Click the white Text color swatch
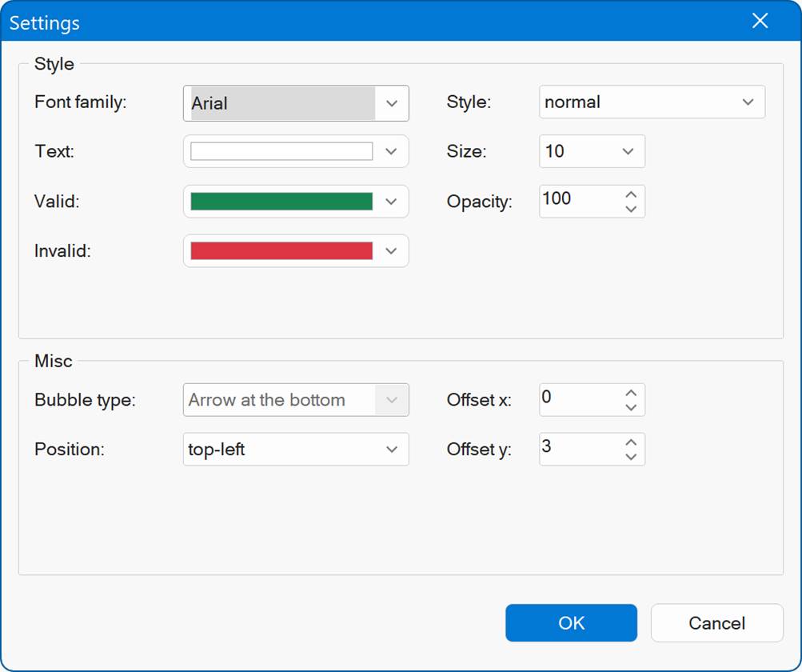 point(281,151)
